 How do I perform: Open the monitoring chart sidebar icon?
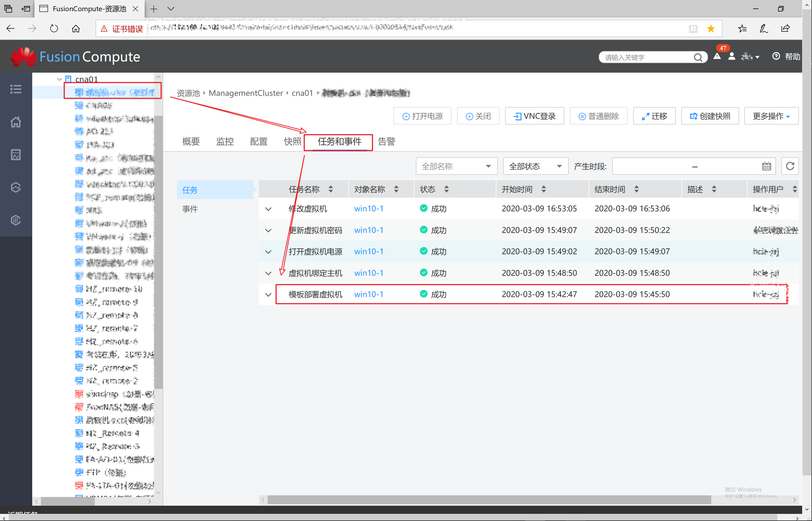[16, 155]
